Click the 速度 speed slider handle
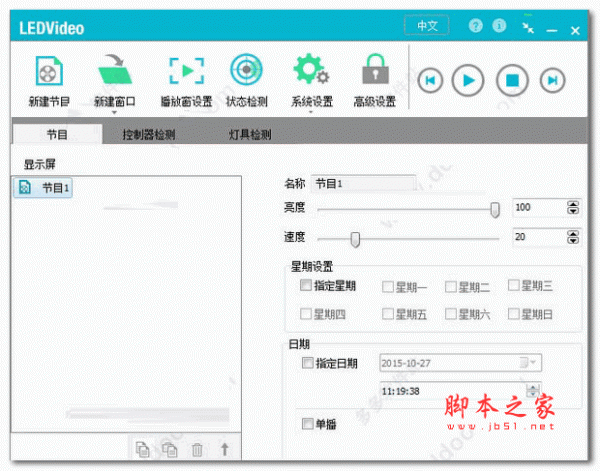This screenshot has height=471, width=600. click(x=355, y=240)
